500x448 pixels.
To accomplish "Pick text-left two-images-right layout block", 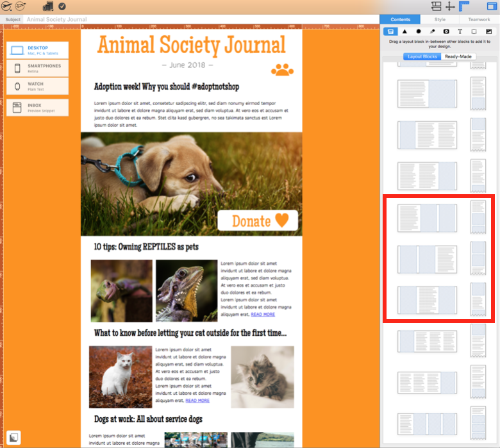I will pyautogui.click(x=427, y=218).
